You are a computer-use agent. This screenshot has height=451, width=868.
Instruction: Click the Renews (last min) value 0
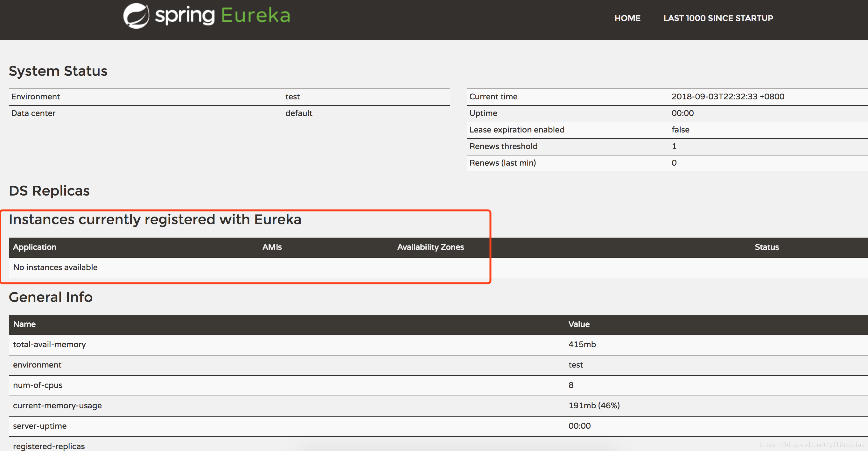pyautogui.click(x=674, y=163)
